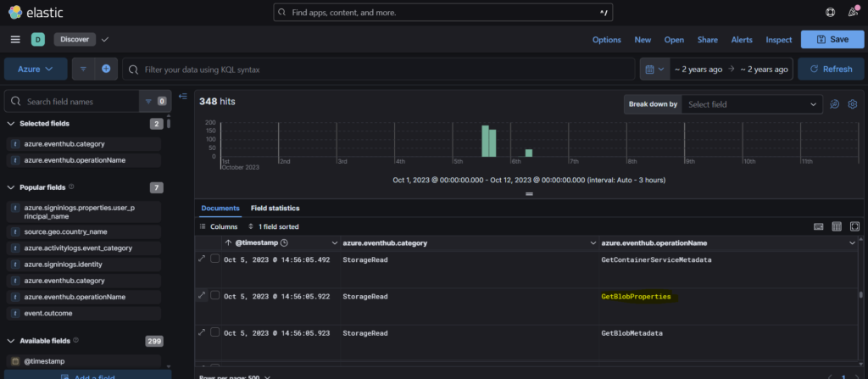Open the Azure data view dropdown

[x=36, y=69]
